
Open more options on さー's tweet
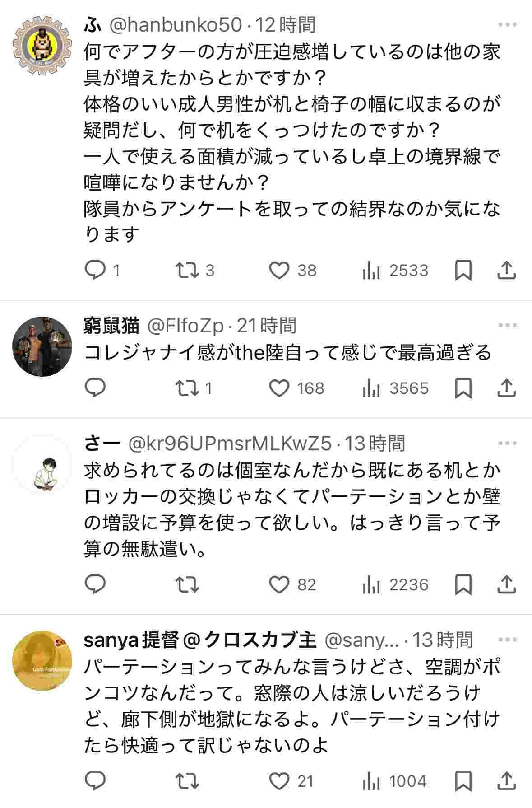507,444
